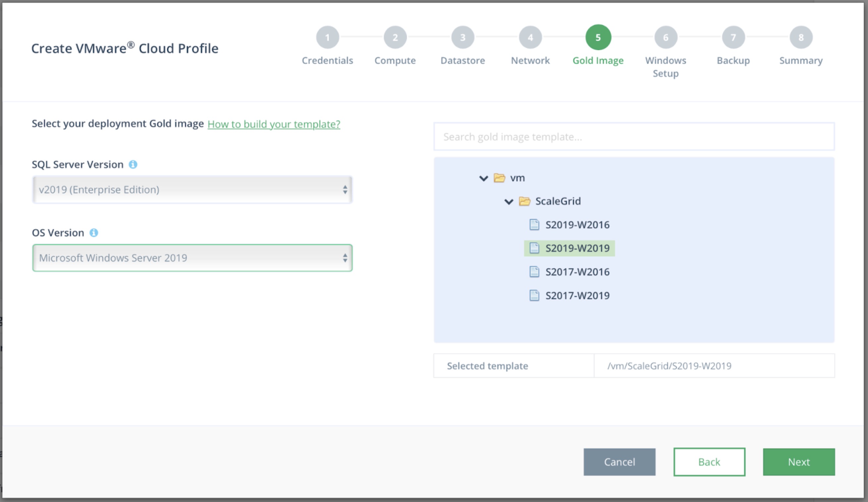868x502 pixels.
Task: Click the Back button
Action: (709, 462)
